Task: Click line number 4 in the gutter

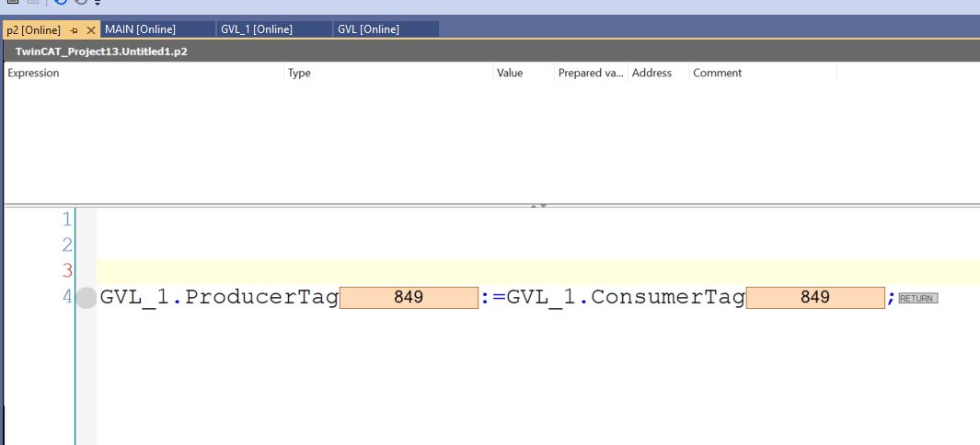Action: point(67,296)
